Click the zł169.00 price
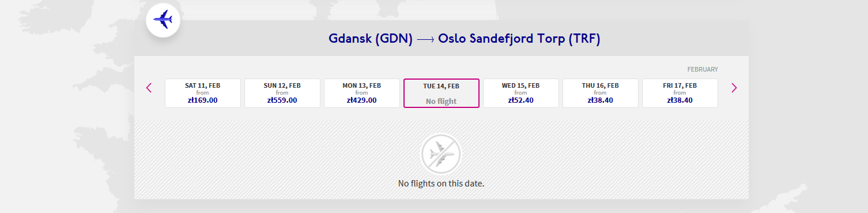 pos(203,100)
